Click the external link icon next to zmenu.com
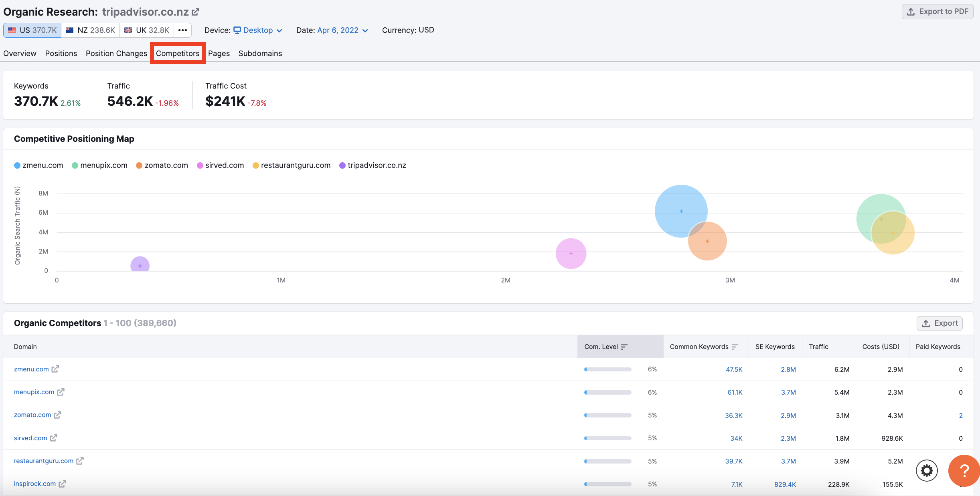The image size is (980, 496). coord(55,369)
